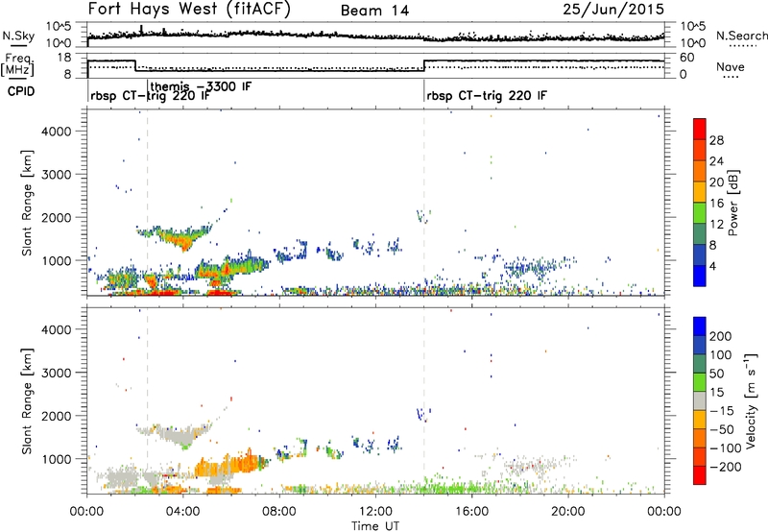Click the green-orange power echo near 1500 km at 04:00
The height and width of the screenshot is (532, 768).
tap(182, 238)
